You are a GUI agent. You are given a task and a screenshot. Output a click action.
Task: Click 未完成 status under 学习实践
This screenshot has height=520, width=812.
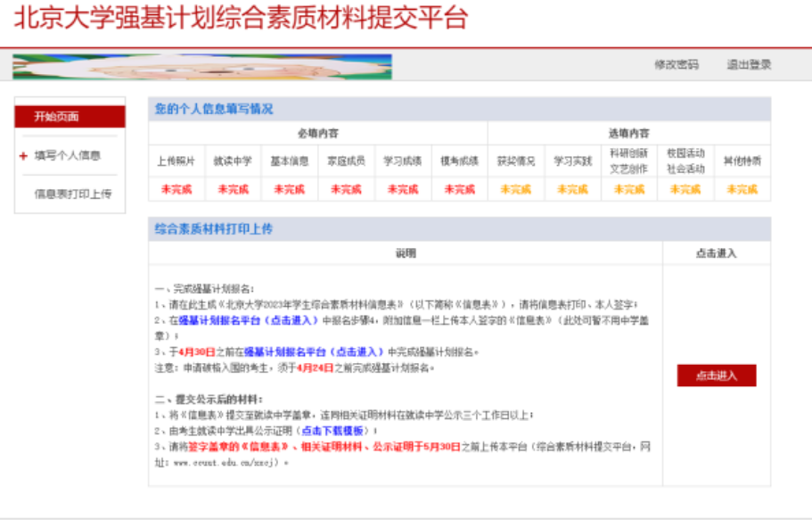(573, 189)
